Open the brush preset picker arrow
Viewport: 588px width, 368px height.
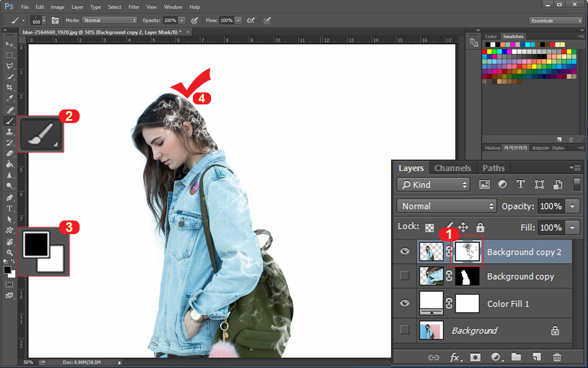coord(44,20)
